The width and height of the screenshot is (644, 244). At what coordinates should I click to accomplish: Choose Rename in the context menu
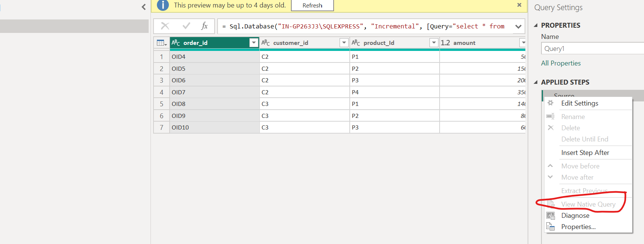pos(573,117)
